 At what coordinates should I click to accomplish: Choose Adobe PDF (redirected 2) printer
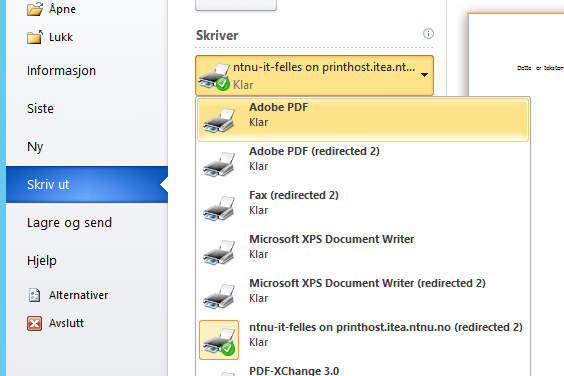pyautogui.click(x=363, y=164)
